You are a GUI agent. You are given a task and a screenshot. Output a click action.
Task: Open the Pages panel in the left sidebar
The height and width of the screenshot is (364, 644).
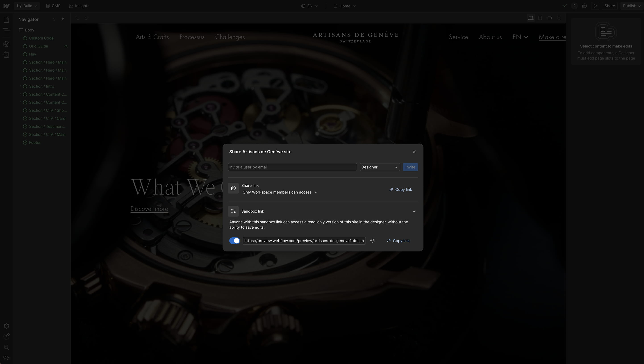click(6, 19)
